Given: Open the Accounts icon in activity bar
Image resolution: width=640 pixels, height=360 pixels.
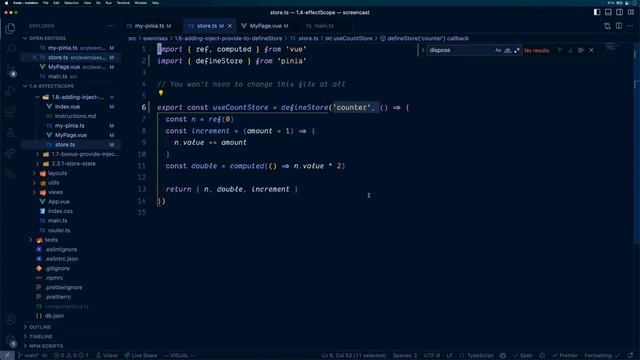Looking at the screenshot, I should (10, 320).
